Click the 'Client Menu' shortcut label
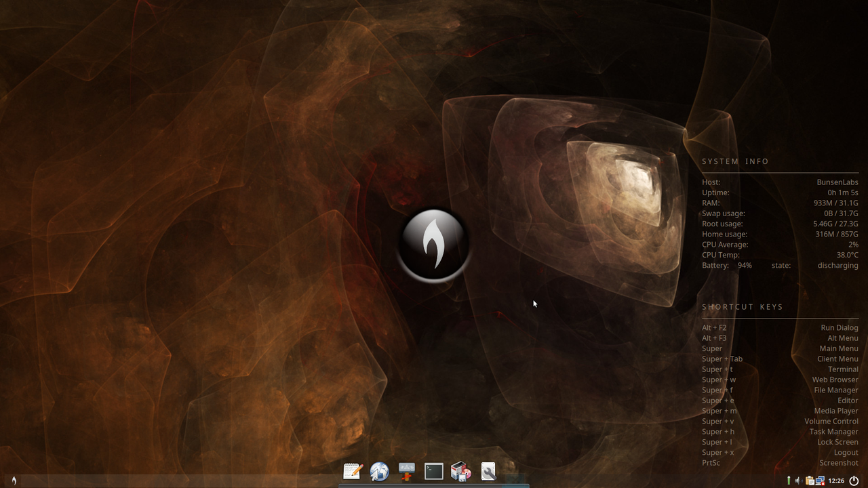This screenshot has height=488, width=868. (837, 359)
